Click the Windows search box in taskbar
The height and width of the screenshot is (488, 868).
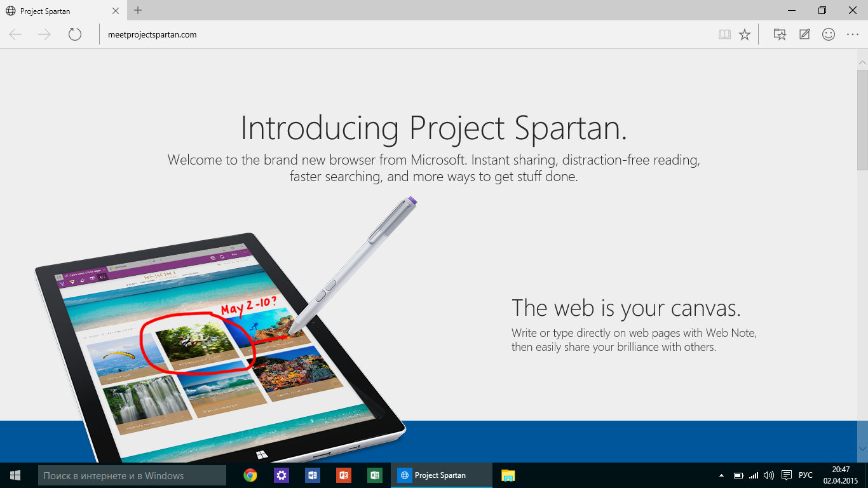click(x=132, y=475)
